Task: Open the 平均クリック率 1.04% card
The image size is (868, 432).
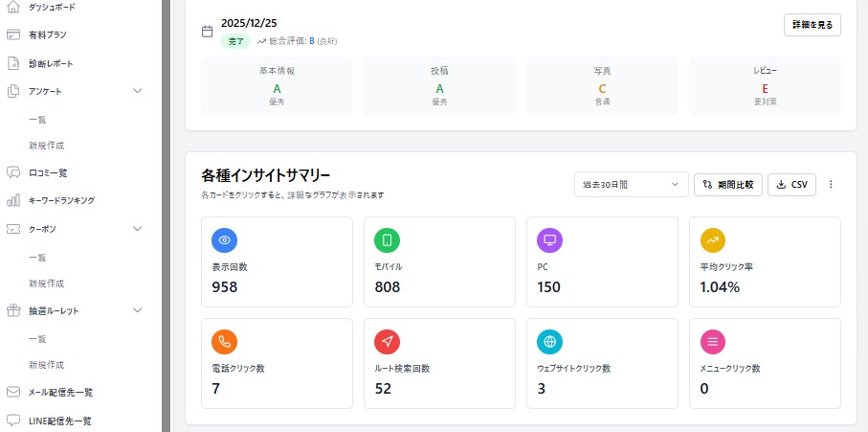Action: coord(765,261)
